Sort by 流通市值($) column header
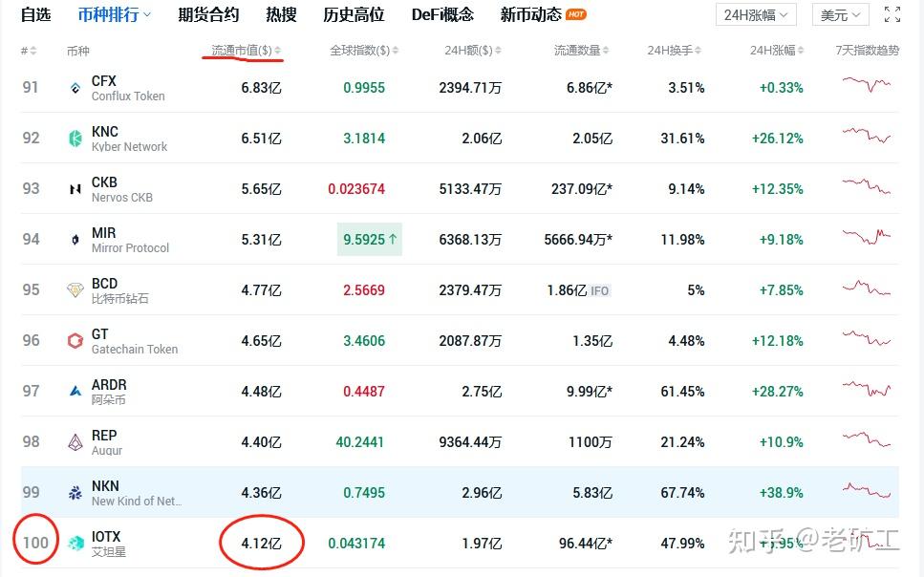This screenshot has width=924, height=577. click(x=247, y=51)
